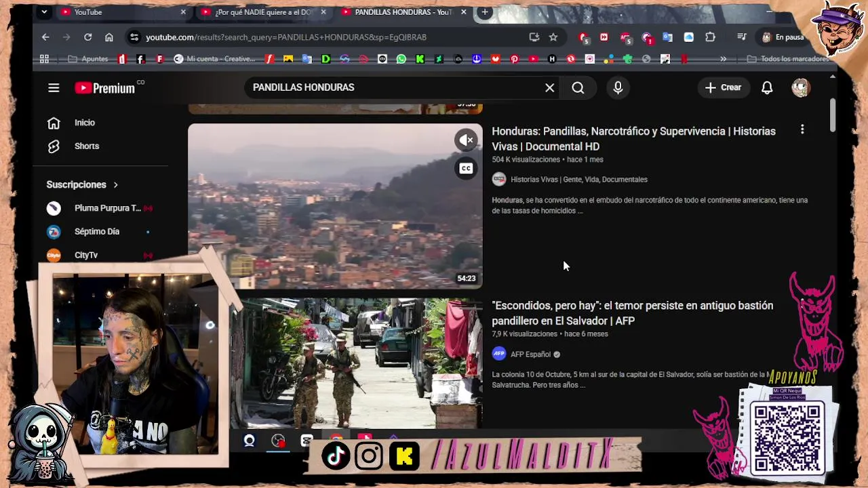The image size is (868, 488).
Task: Open the YouTube guide hamburger menu
Action: (x=54, y=87)
